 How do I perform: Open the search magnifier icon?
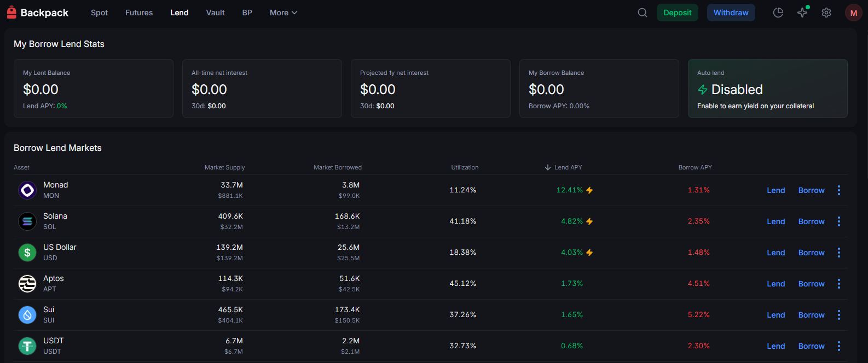click(x=643, y=13)
